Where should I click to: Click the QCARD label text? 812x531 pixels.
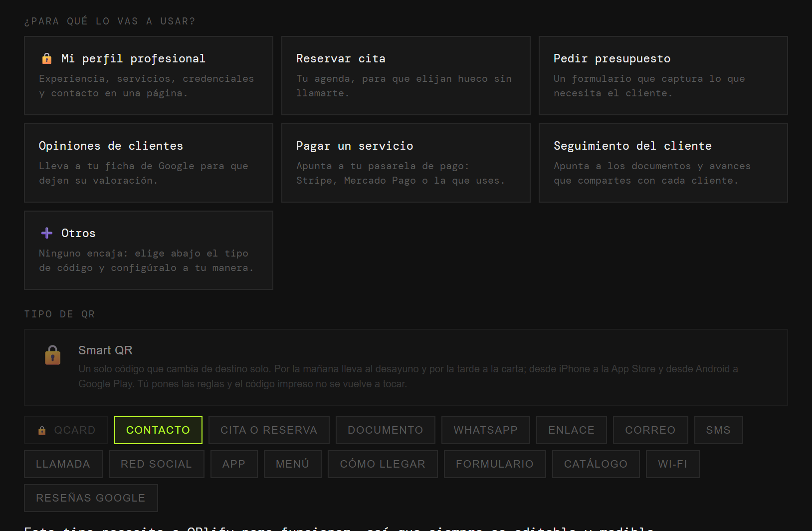[75, 430]
